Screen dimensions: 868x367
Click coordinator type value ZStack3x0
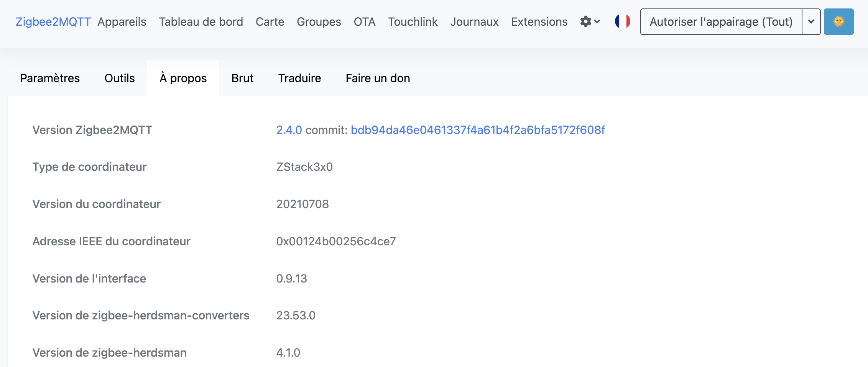tap(304, 167)
